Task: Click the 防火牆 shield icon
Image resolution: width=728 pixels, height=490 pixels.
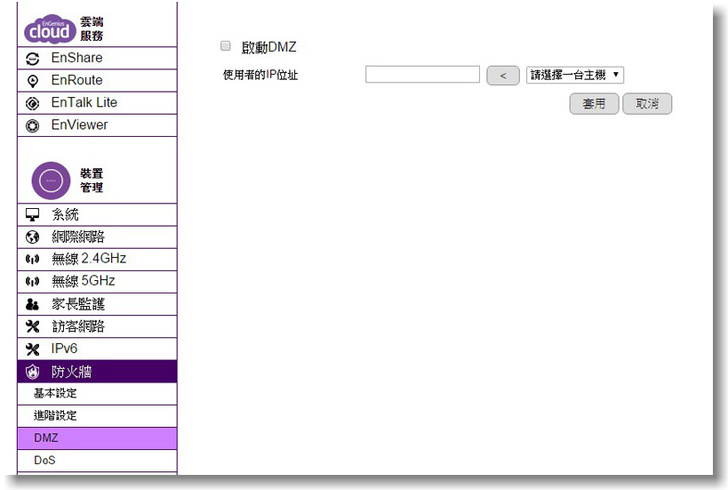Action: point(32,372)
